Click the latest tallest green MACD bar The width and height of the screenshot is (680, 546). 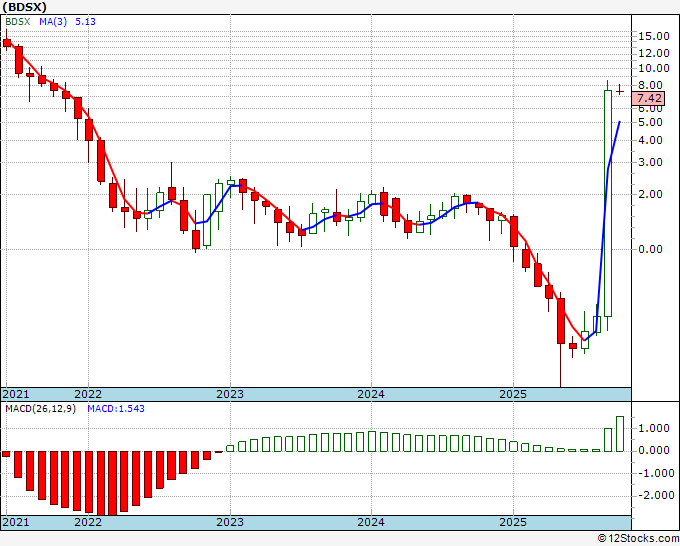coord(620,434)
